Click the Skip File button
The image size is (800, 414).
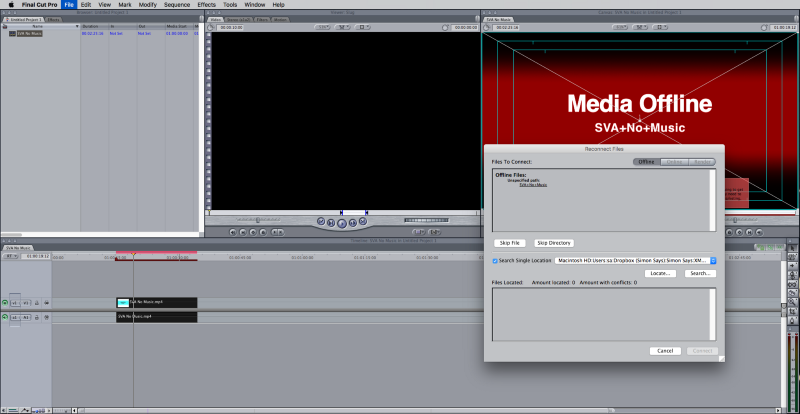510,243
